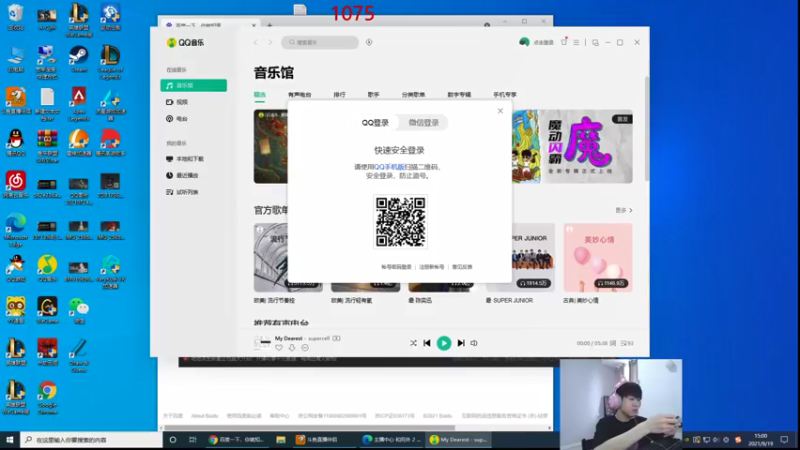Select the Microsoft Edge desktop icon

[x=16, y=231]
